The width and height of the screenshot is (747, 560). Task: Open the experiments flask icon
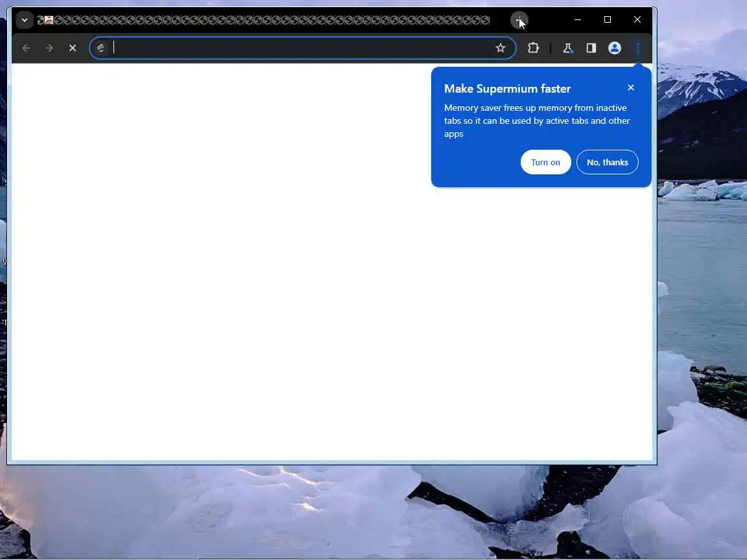[x=567, y=47]
